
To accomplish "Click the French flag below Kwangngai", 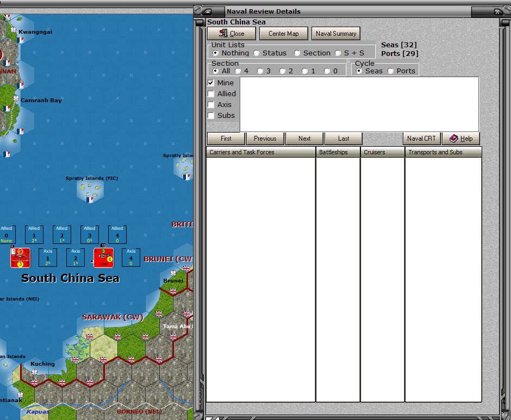I will coord(20,40).
